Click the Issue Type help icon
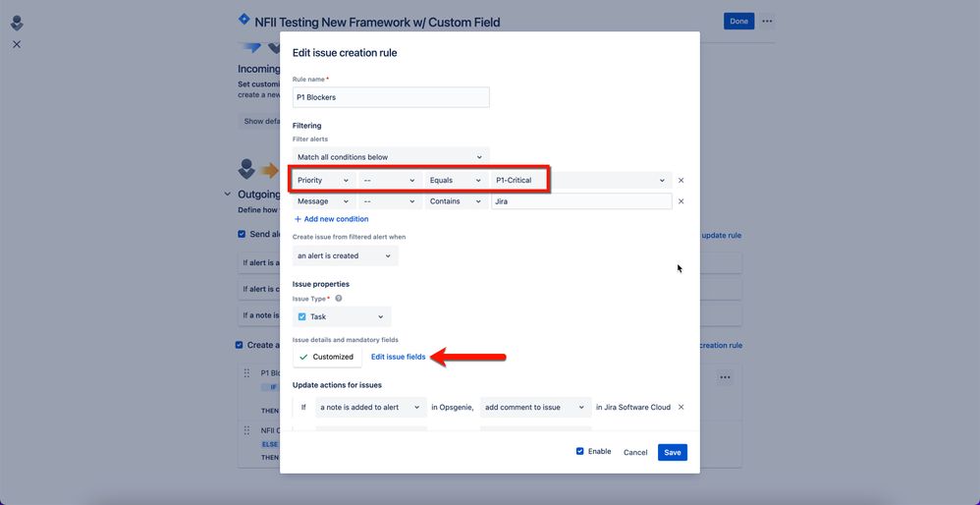Viewport: 980px width, 505px height. pyautogui.click(x=339, y=299)
